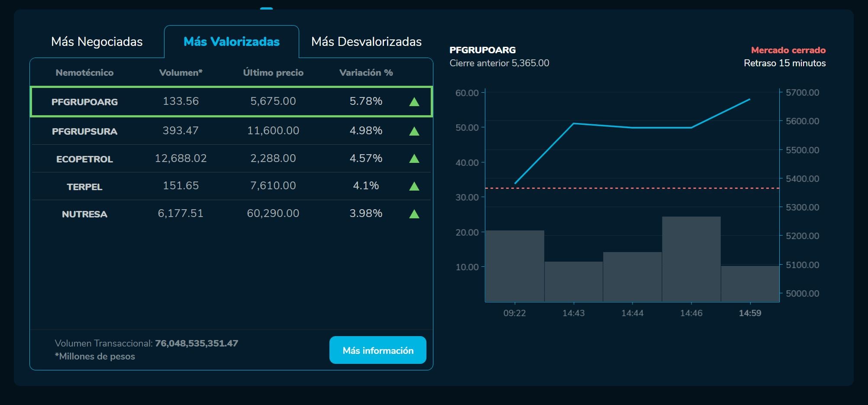Pick the TERPEL ticker row
This screenshot has width=868, height=405.
click(84, 187)
